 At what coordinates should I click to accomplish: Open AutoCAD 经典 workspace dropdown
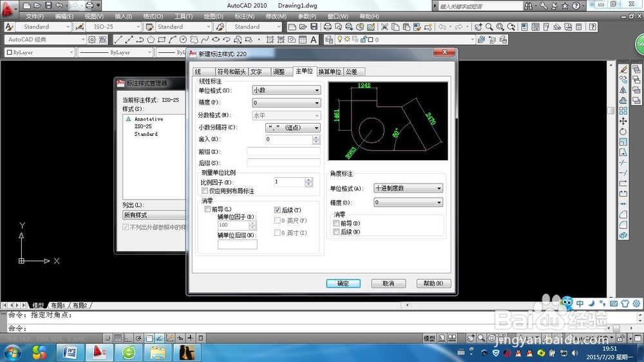[x=45, y=39]
